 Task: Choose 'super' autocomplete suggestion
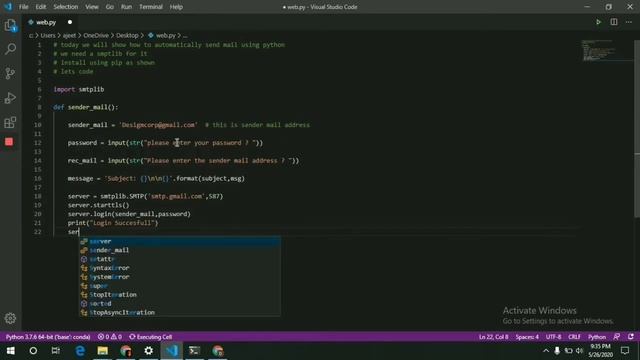tap(180, 286)
